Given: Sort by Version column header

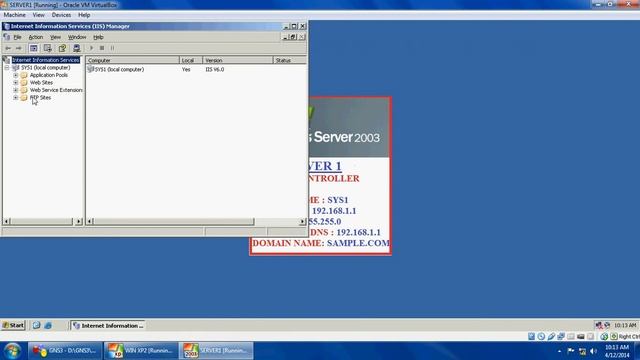Looking at the screenshot, I should [x=238, y=60].
